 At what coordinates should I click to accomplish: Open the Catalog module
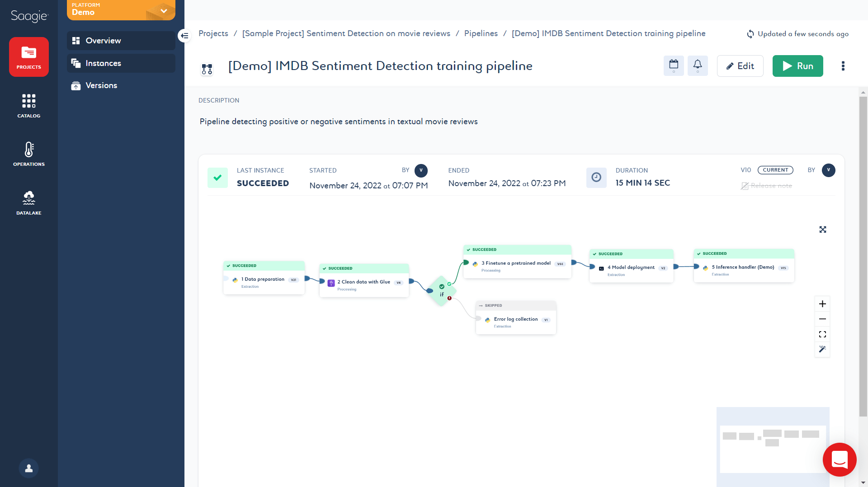[29, 106]
